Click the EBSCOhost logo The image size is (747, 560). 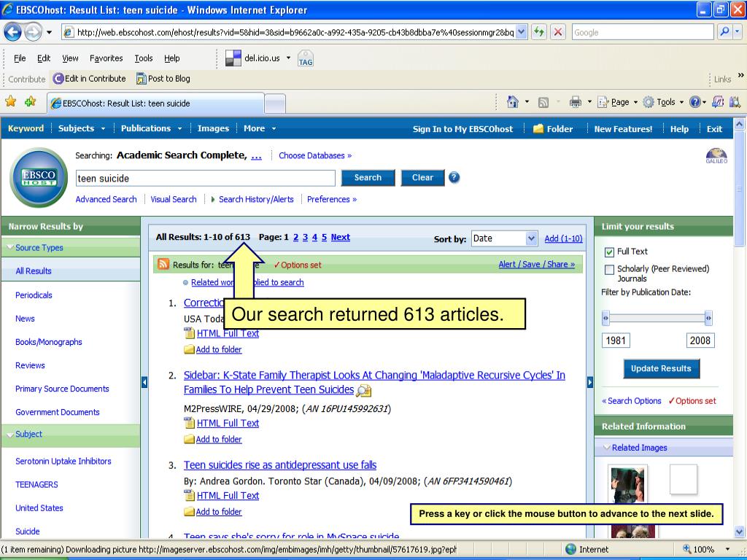(x=39, y=177)
